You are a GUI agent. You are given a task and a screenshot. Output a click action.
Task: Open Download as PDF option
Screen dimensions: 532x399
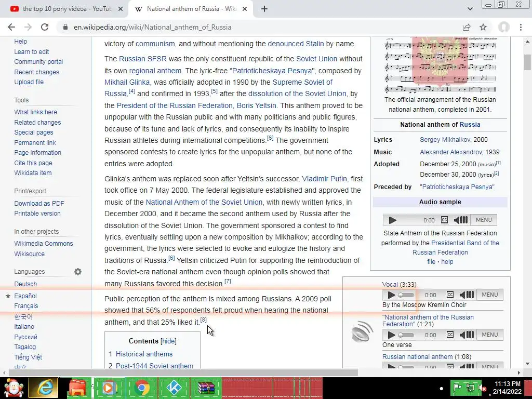[39, 204]
